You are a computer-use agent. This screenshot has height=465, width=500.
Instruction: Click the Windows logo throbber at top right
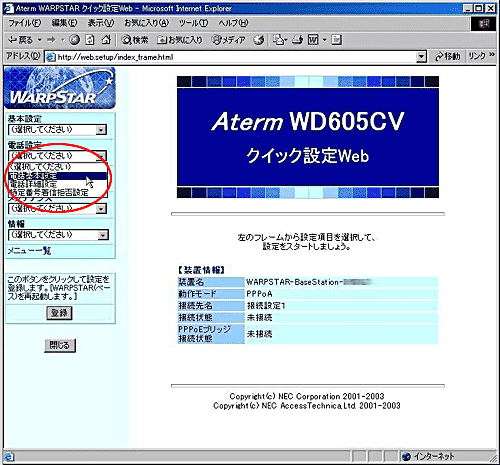coord(483,23)
